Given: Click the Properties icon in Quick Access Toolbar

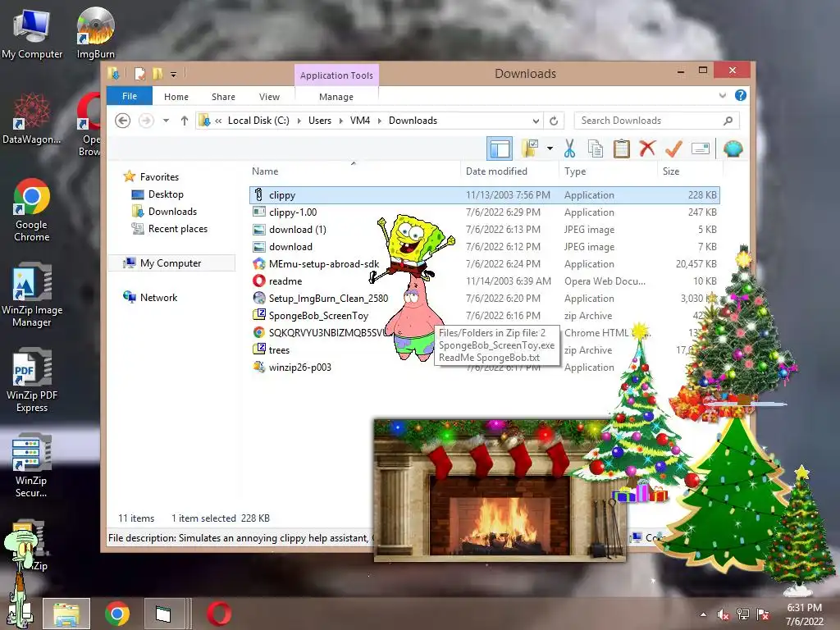Looking at the screenshot, I should [x=139, y=74].
